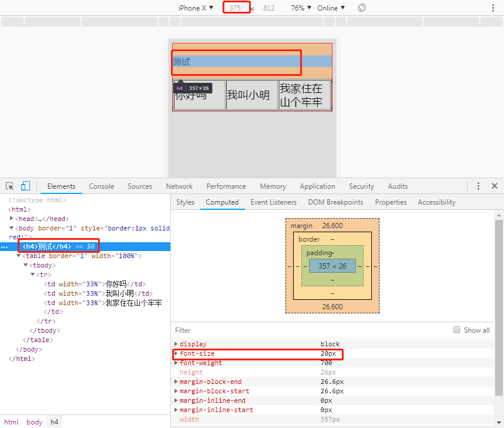Toggle the Show all checkbox
504x428 pixels.
[456, 330]
